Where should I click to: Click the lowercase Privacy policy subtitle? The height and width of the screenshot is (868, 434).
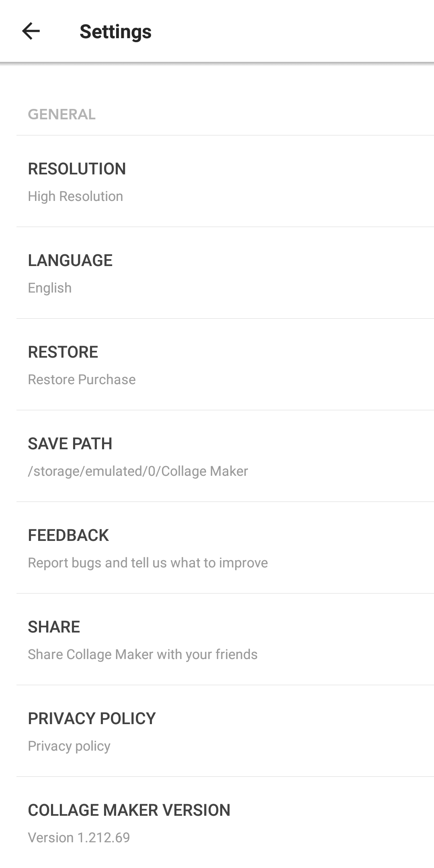(x=69, y=746)
